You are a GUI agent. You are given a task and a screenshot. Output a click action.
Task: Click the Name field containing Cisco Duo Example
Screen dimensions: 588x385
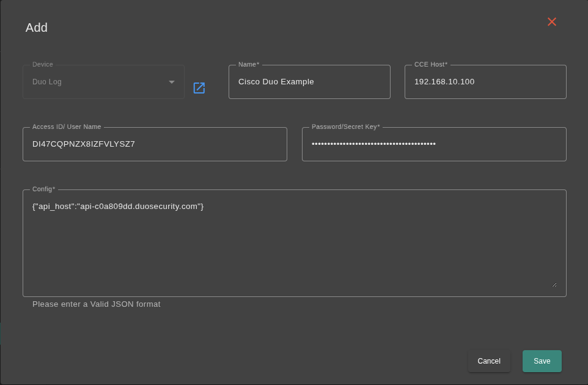click(x=309, y=82)
